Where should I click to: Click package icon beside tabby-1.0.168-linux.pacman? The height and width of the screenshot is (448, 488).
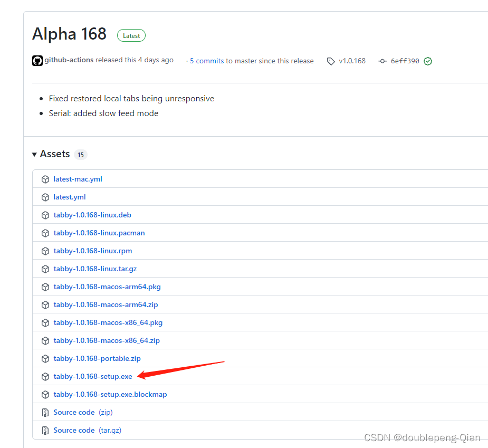point(45,233)
